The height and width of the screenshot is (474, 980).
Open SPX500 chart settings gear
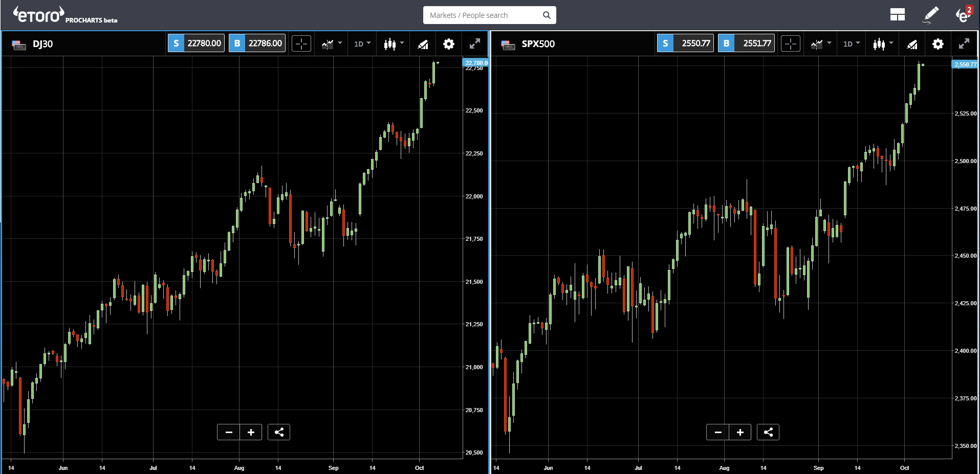tap(938, 44)
